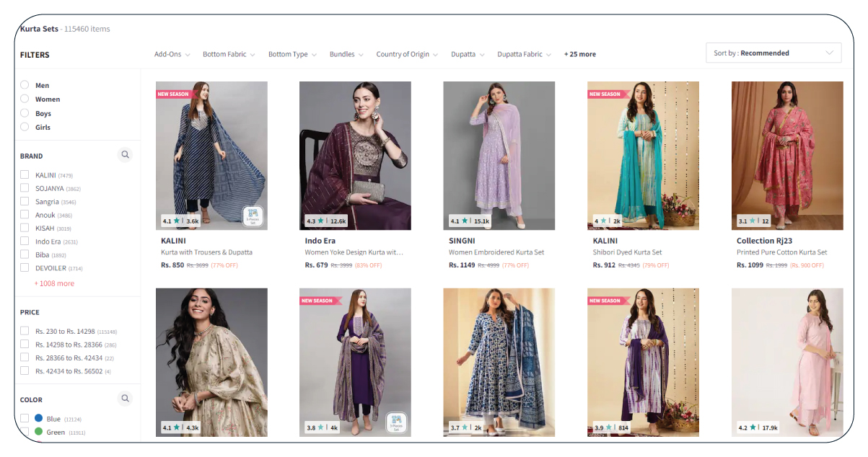This screenshot has height=457, width=868.
Task: Click the Kurta Sets page heading
Action: (39, 29)
